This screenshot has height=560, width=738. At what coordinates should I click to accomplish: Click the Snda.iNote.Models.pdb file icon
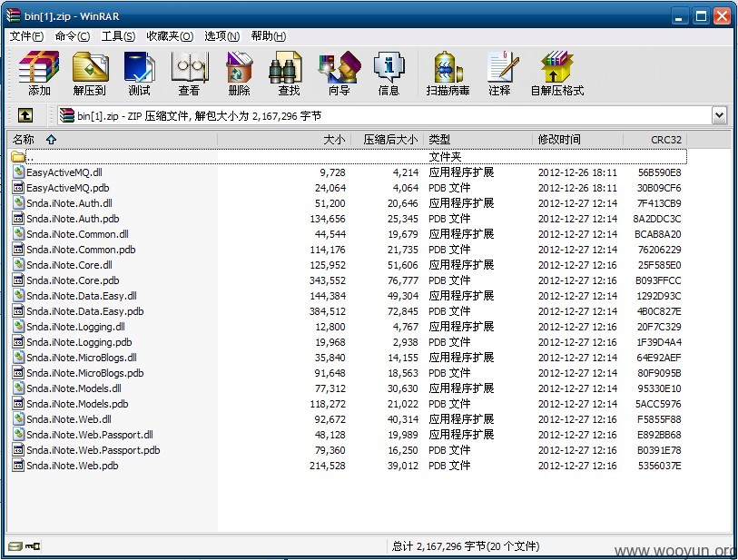pos(18,404)
